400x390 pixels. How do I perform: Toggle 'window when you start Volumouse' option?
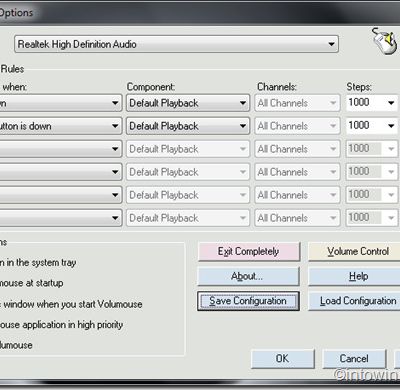click(71, 304)
